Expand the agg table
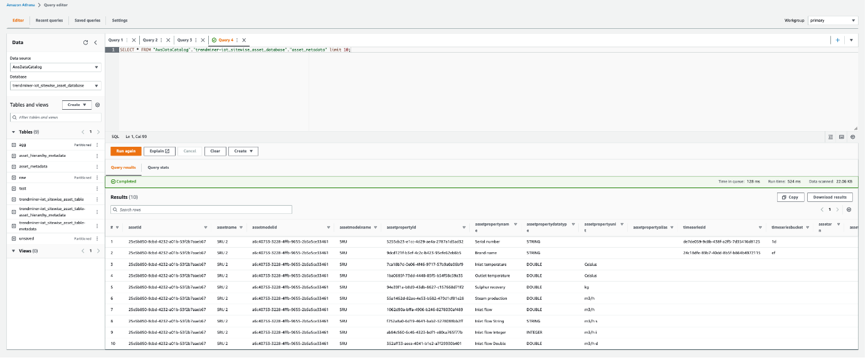This screenshot has width=868, height=360. click(14, 145)
